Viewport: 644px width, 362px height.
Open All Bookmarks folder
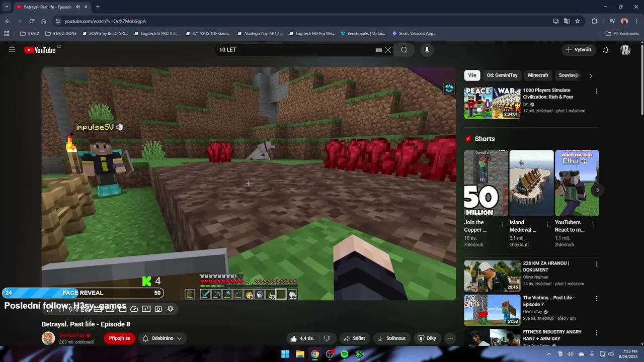pos(622,34)
